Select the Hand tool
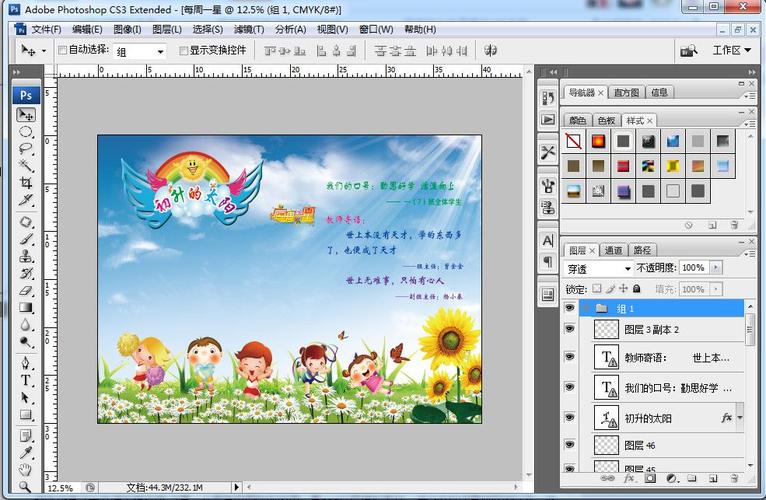This screenshot has width=766, height=500. pyautogui.click(x=26, y=470)
